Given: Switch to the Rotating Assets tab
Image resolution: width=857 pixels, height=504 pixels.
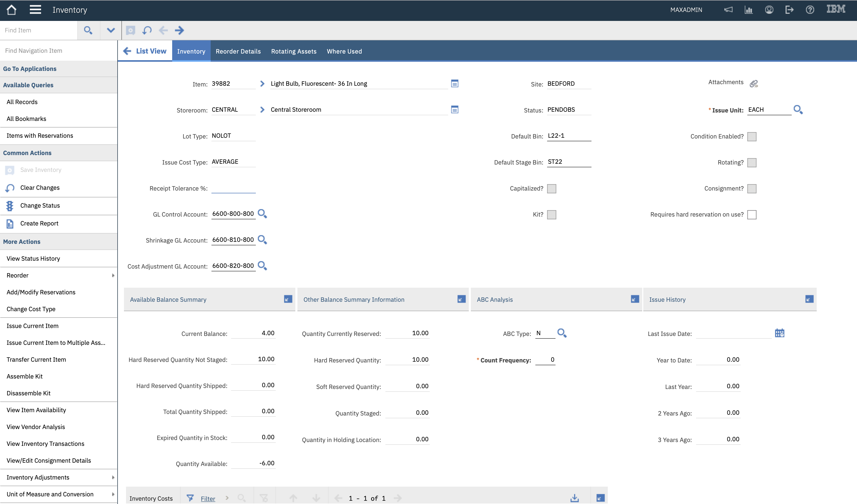Looking at the screenshot, I should pos(294,51).
